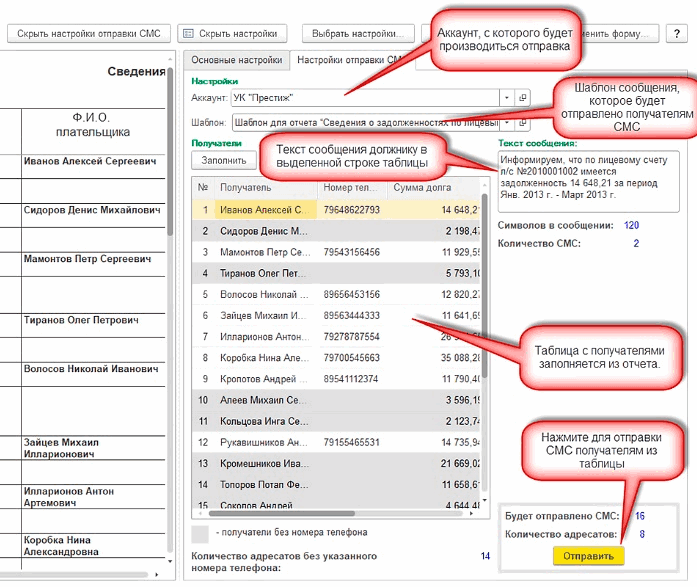This screenshot has width=697, height=587.
Task: Click right arrow of recipients table horizontal scrollbar
Action: 471,513
